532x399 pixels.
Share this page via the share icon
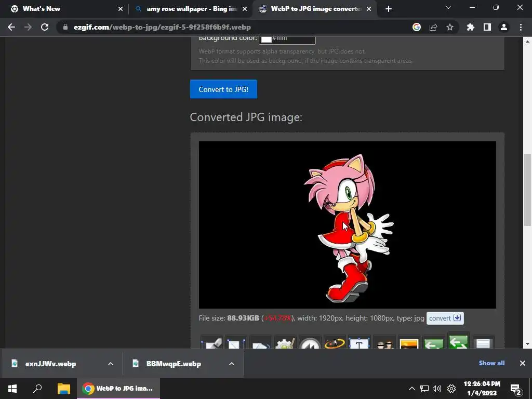click(433, 27)
